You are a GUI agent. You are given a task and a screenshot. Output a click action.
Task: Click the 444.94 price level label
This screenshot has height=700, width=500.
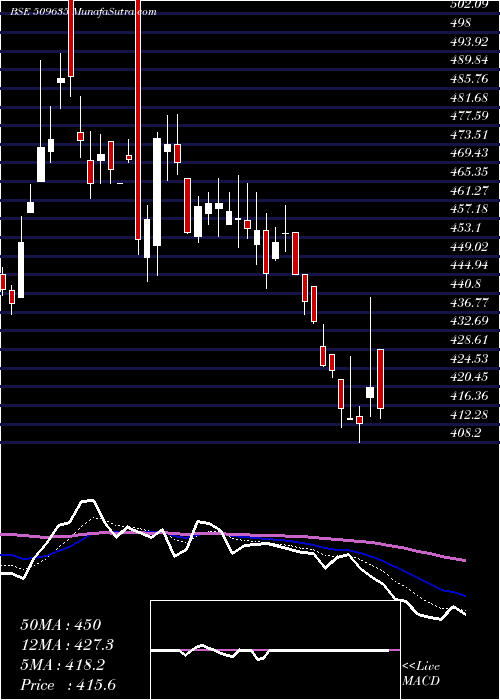(469, 265)
